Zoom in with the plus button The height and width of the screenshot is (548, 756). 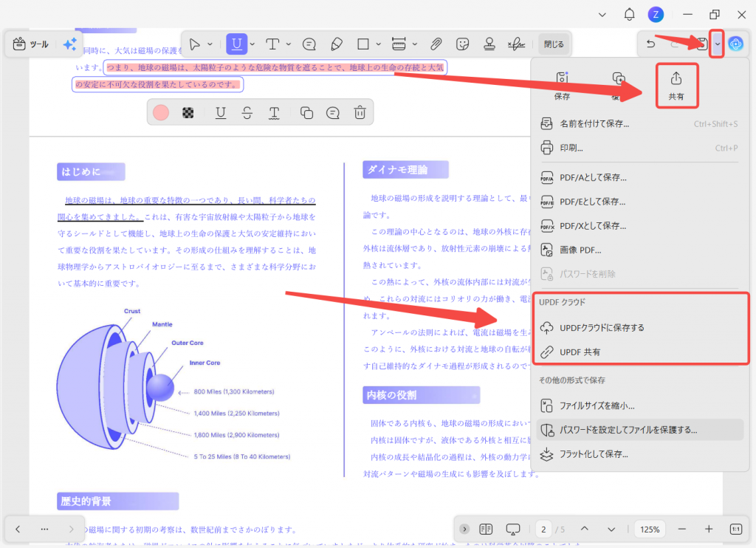pyautogui.click(x=709, y=530)
